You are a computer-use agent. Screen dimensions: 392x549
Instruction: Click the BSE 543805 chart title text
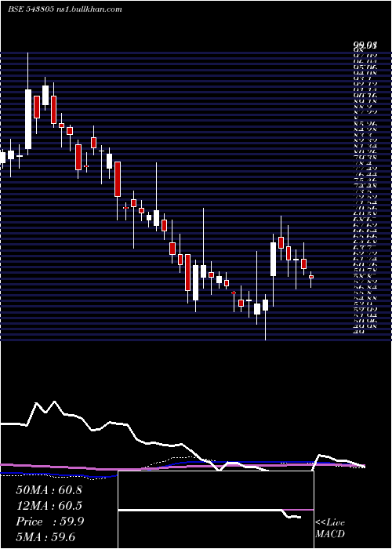point(65,9)
